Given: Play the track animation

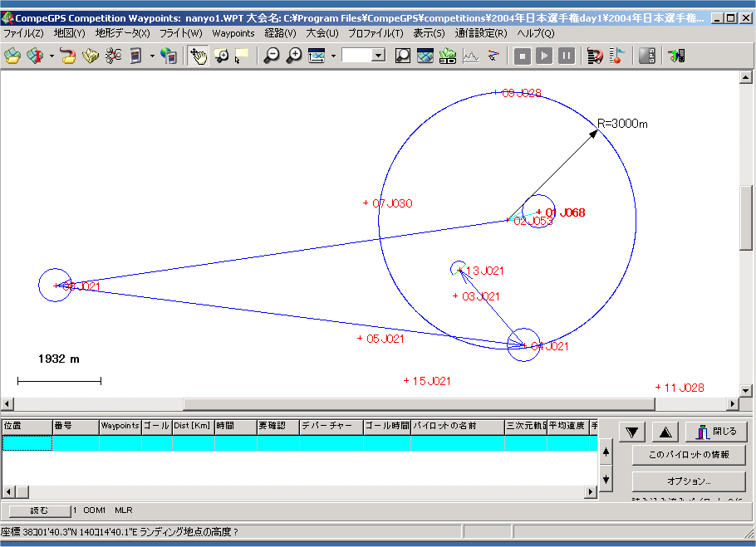Looking at the screenshot, I should [544, 56].
